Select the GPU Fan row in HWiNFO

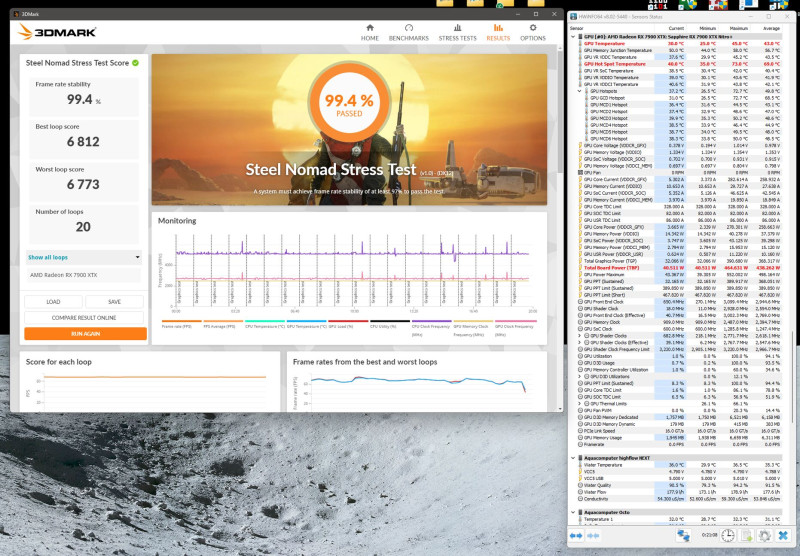click(x=681, y=173)
